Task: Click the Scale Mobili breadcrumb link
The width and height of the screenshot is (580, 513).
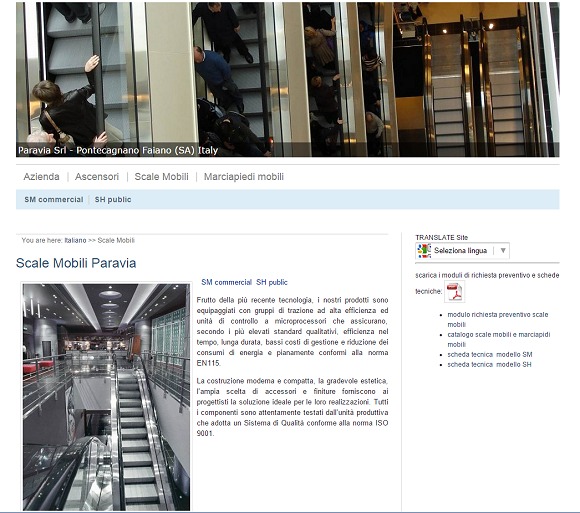Action: click(116, 240)
